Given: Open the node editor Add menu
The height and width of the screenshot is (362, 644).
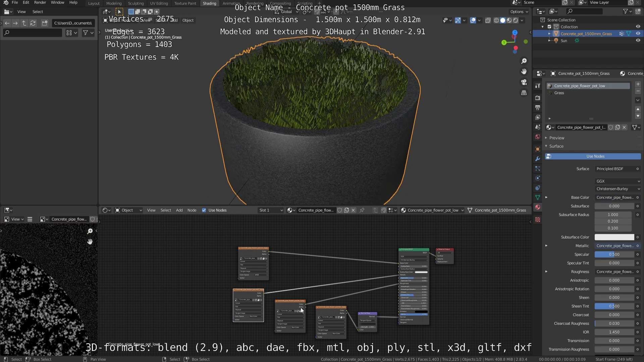Looking at the screenshot, I should tap(179, 210).
